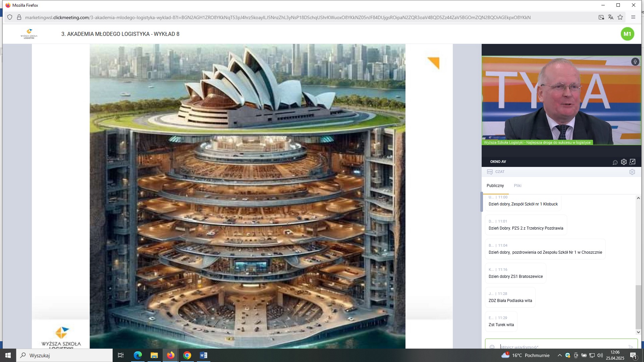Bookmark this page with the star icon
Screen dimensions: 644x362
tap(621, 17)
